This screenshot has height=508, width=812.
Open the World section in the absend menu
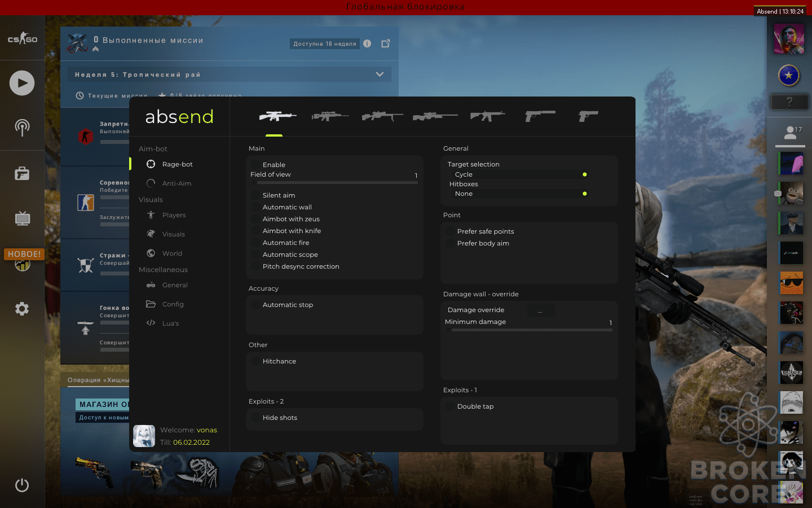pos(165,253)
